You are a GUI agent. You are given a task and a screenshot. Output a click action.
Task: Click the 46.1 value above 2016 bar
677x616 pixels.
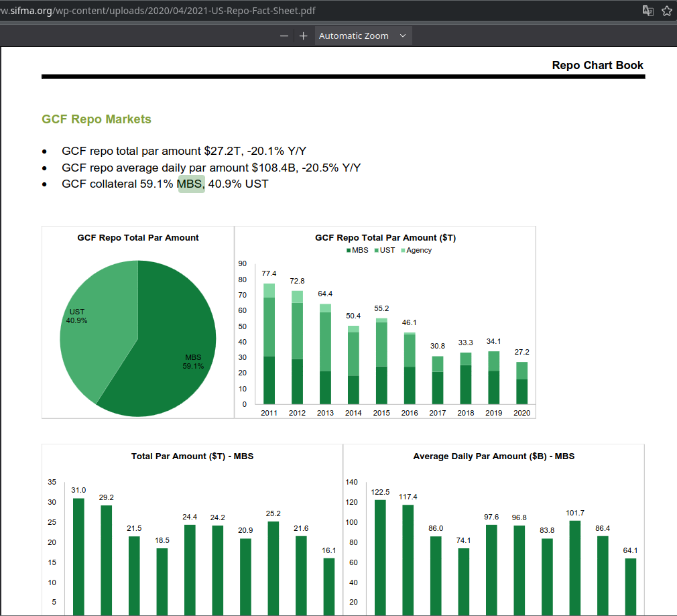click(x=410, y=323)
